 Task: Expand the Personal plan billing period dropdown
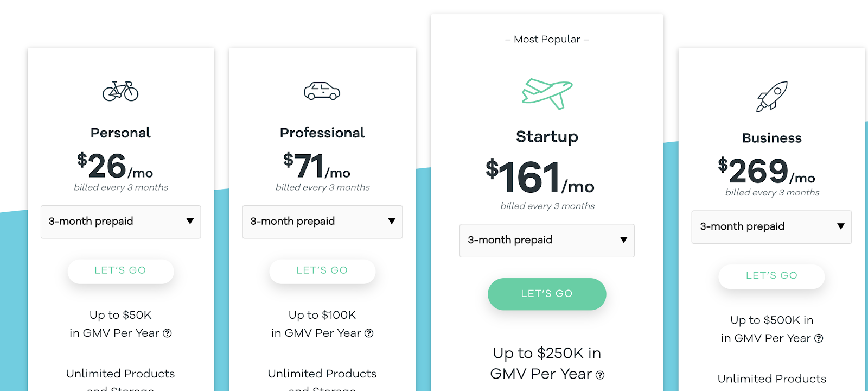120,222
